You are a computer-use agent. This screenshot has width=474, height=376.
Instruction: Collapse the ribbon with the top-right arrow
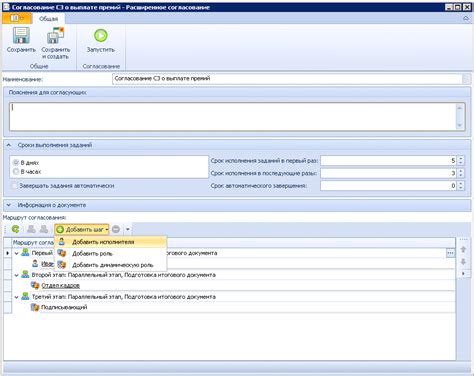pos(466,18)
